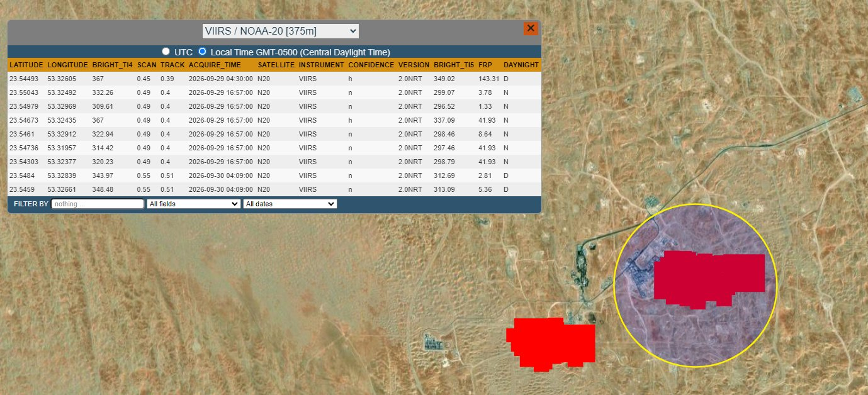
Task: Click the yellow selection circle outline
Action: tap(614, 286)
